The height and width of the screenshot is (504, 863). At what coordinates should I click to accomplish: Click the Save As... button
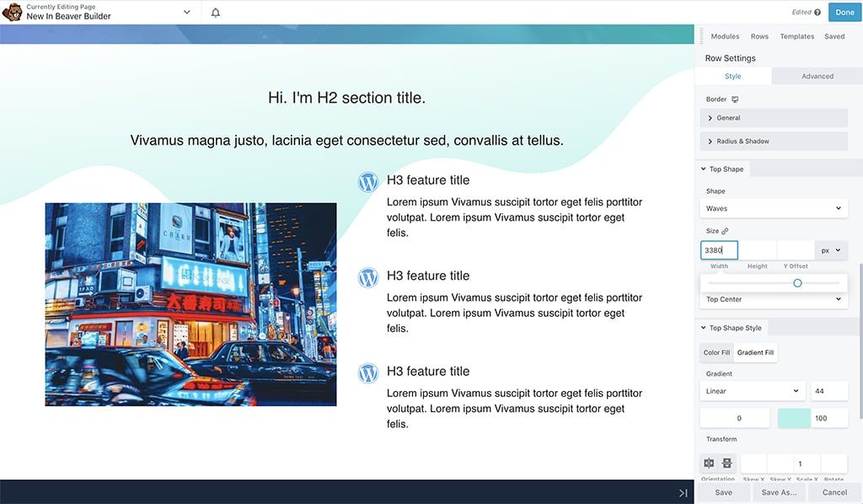point(779,492)
